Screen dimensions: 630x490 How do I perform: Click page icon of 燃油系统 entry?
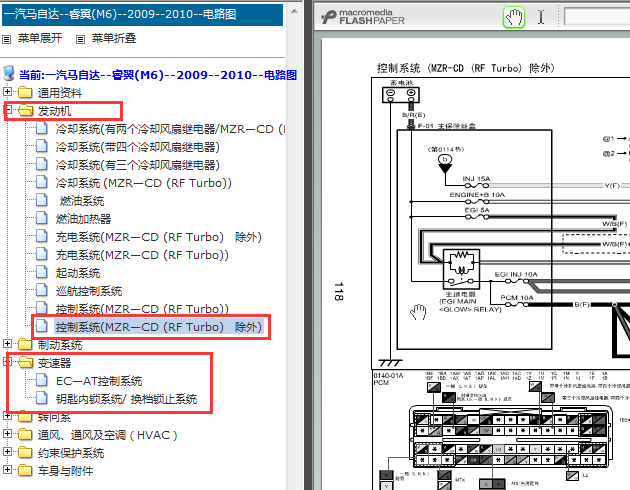point(42,200)
